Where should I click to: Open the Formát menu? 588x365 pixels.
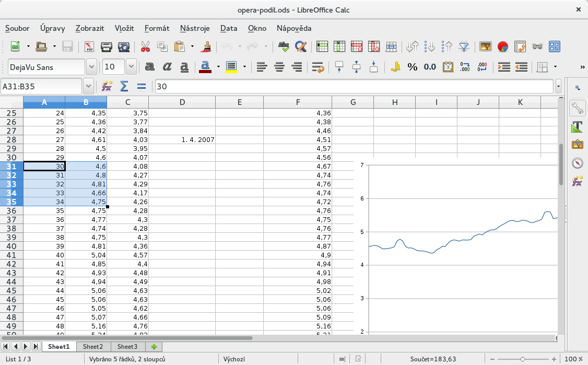click(x=157, y=28)
